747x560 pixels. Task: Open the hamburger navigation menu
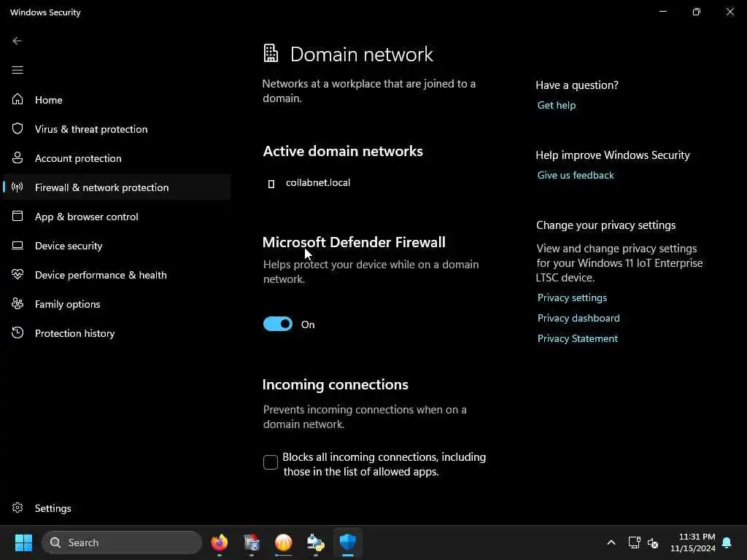[18, 70]
